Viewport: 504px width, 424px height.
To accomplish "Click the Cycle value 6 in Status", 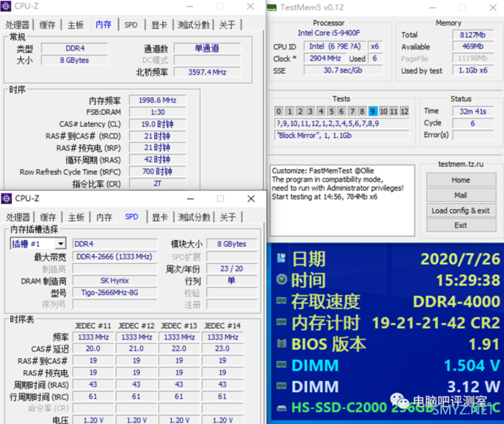I will pyautogui.click(x=473, y=124).
